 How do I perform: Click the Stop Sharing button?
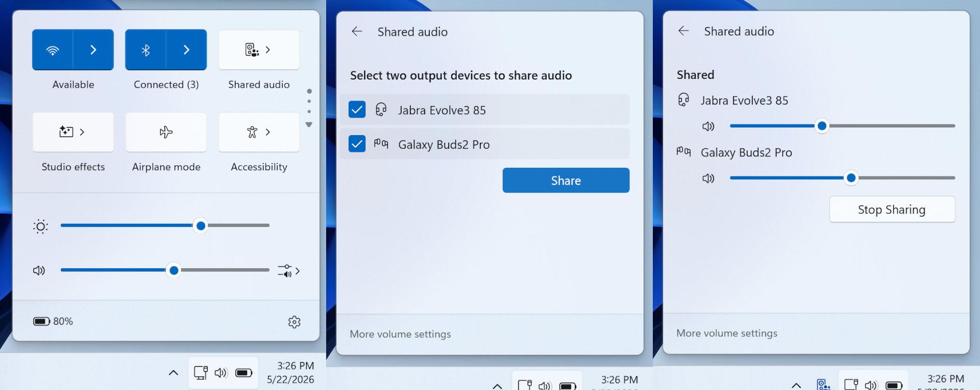click(x=892, y=210)
